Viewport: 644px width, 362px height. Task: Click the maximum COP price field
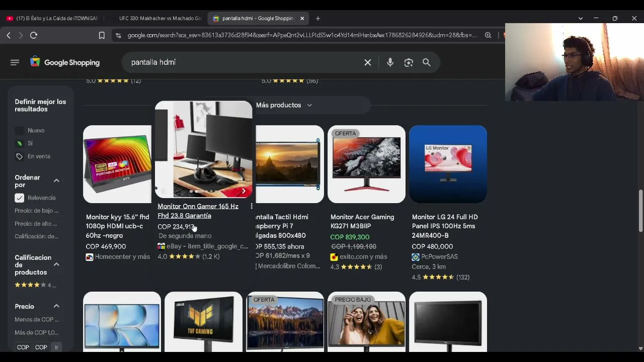(41, 347)
